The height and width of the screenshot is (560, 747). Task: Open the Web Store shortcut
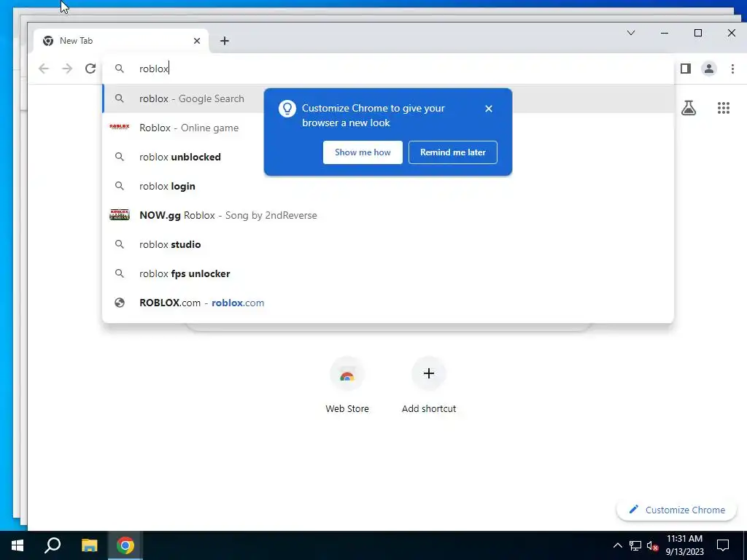[x=347, y=385]
